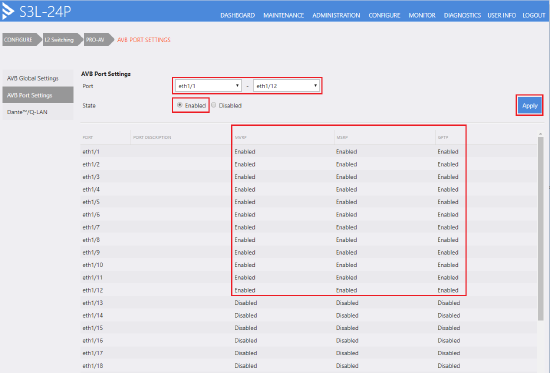Click the eth1/9 port cell
This screenshot has height=373, width=550.
click(x=91, y=252)
